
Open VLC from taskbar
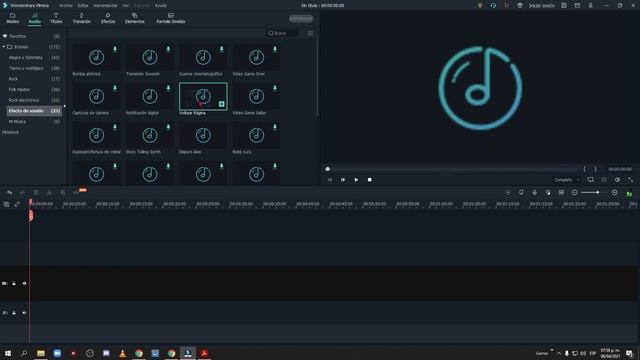(122, 353)
